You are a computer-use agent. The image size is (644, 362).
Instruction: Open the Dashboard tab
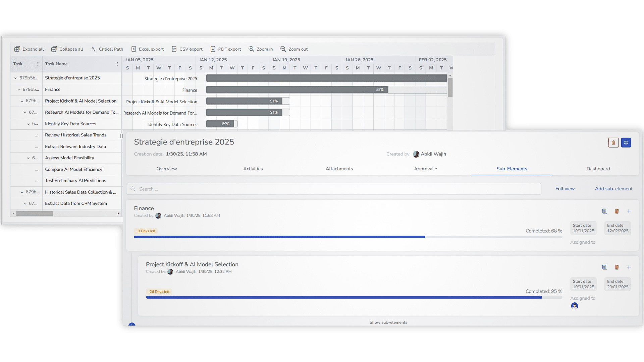(598, 169)
